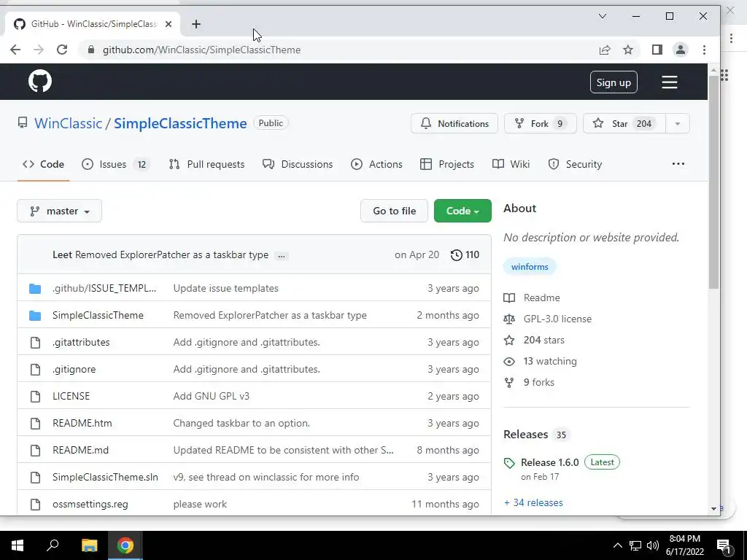Image resolution: width=747 pixels, height=560 pixels.
Task: Open the SimpleClassicTheme folder
Action: (x=98, y=315)
